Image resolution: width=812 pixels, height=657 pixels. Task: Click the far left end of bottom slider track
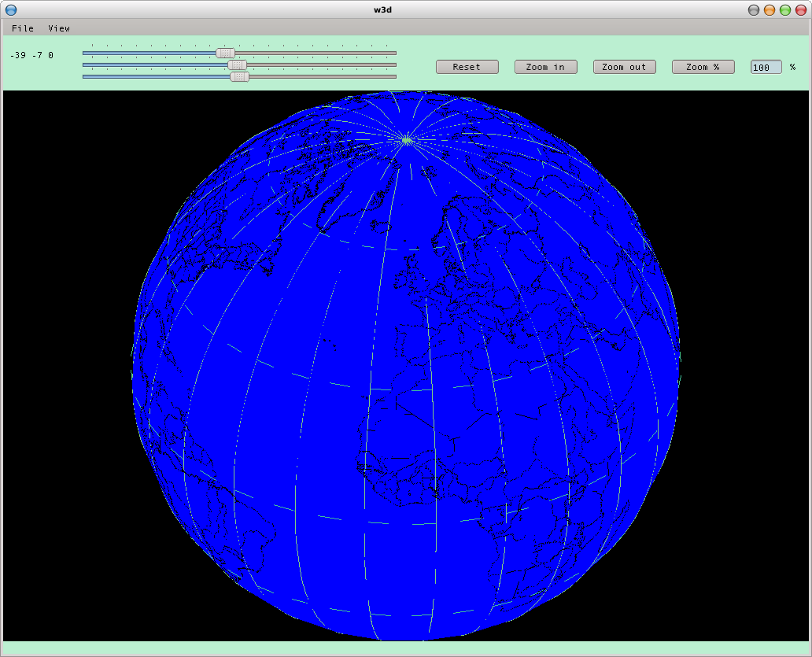pyautogui.click(x=85, y=76)
